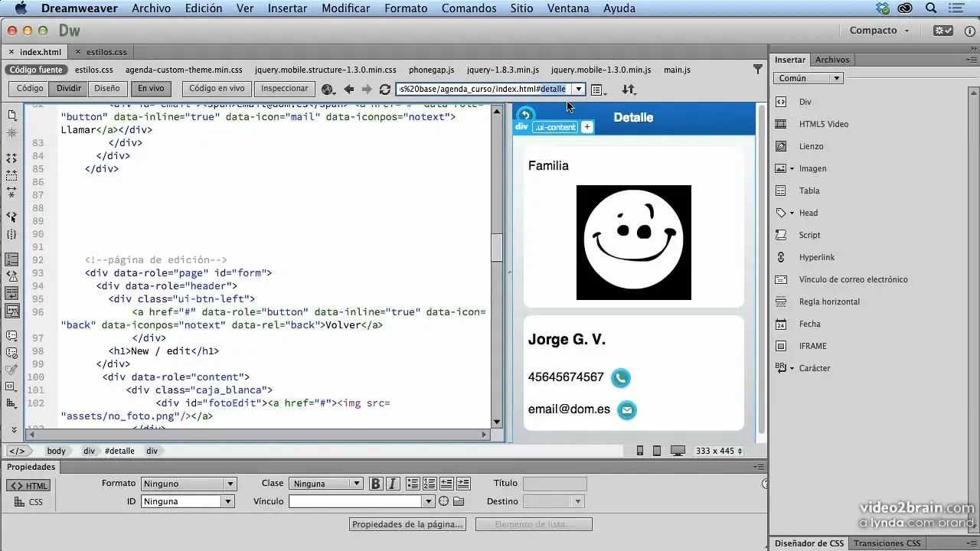Open the estilos.css document tab
The image size is (980, 551).
(x=101, y=52)
